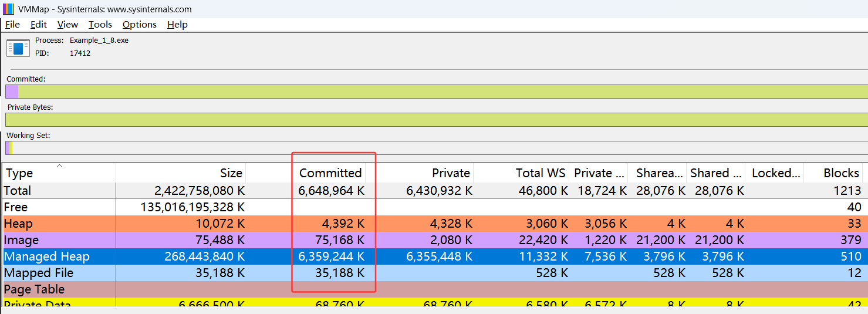Open the Help menu
The image size is (868, 314).
[x=177, y=25]
